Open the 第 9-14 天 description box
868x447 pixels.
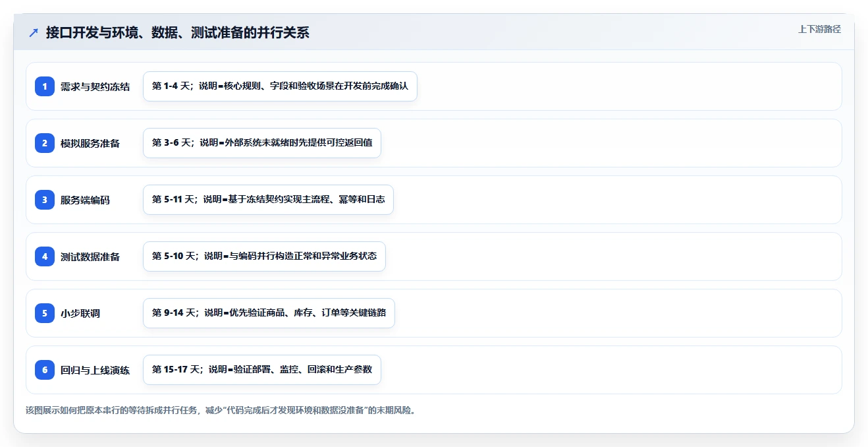click(269, 313)
